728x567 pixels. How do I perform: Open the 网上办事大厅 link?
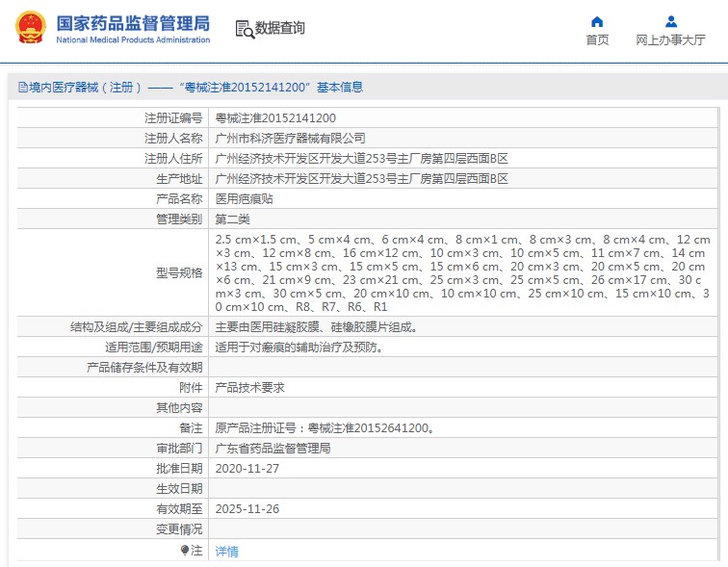670,39
